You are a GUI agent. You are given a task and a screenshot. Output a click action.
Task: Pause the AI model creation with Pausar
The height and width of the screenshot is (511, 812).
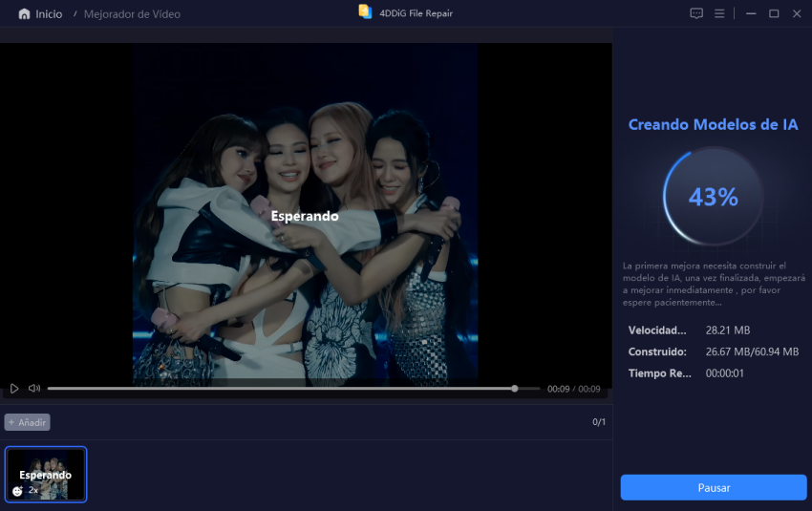pyautogui.click(x=714, y=488)
